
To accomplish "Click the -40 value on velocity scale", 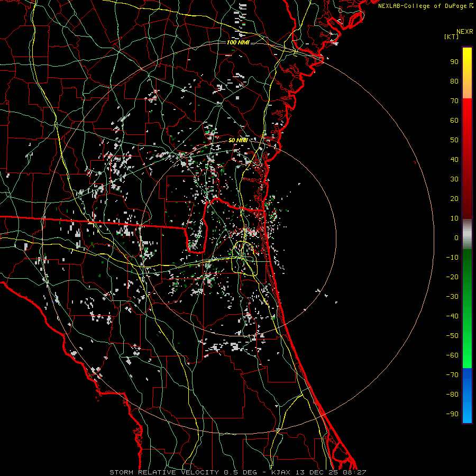I will pyautogui.click(x=452, y=316).
